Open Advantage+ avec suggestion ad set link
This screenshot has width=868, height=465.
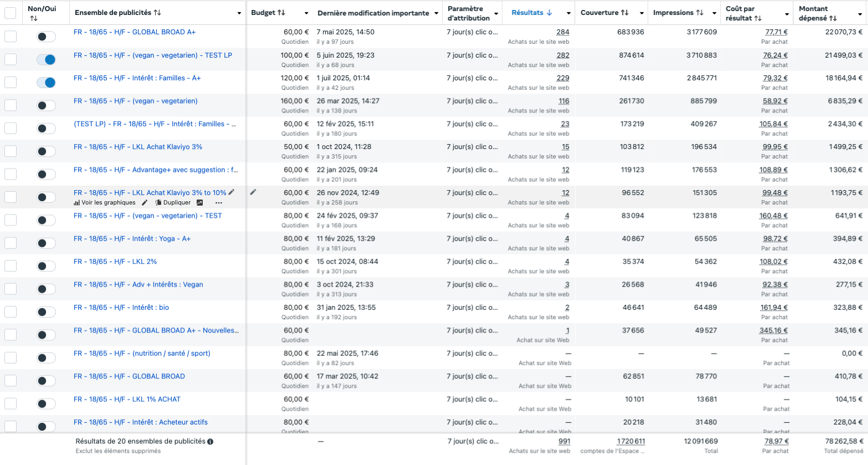pyautogui.click(x=156, y=170)
